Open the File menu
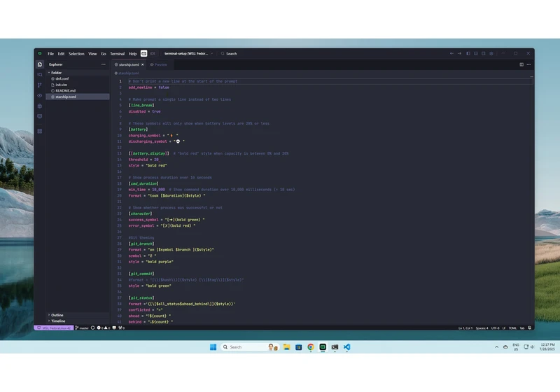This screenshot has width=560, height=392. click(x=50, y=54)
